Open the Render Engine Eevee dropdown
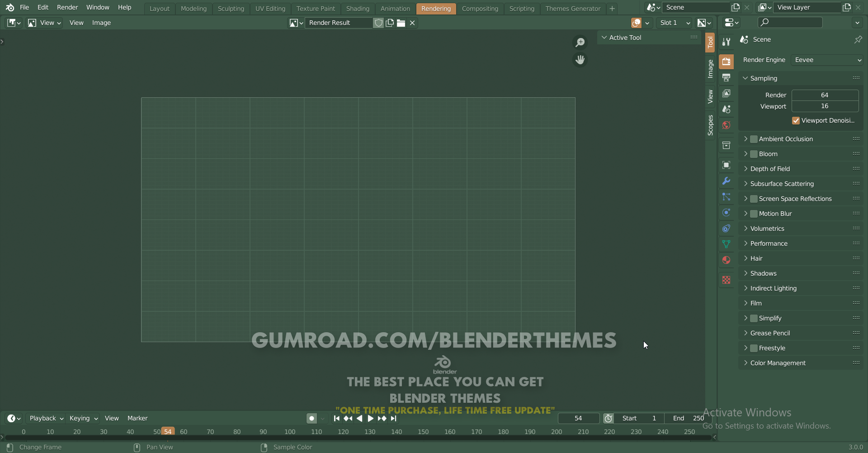Viewport: 868px width, 453px height. (x=827, y=60)
